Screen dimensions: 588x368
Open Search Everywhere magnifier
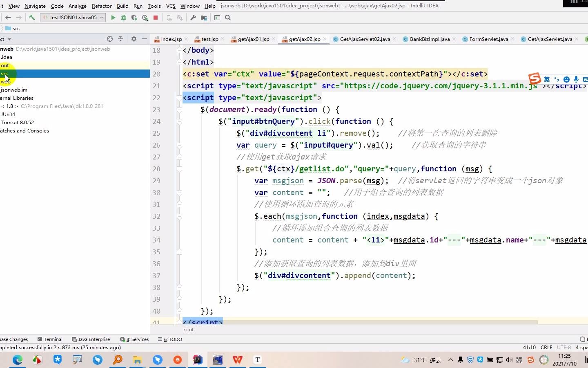point(228,18)
